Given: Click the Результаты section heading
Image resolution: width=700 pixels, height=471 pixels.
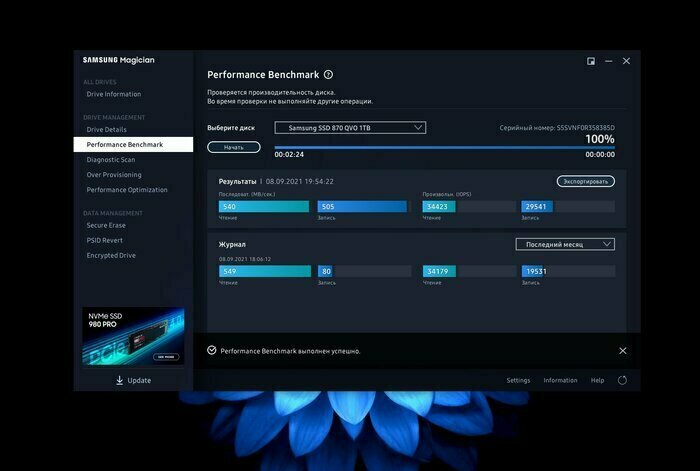Looking at the screenshot, I should pyautogui.click(x=238, y=181).
